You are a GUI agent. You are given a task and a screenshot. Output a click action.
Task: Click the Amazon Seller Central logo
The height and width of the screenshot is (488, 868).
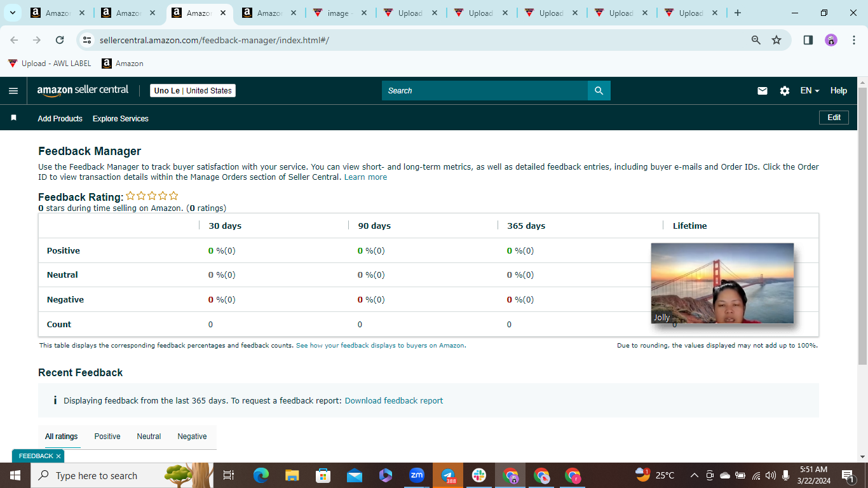pos(83,90)
